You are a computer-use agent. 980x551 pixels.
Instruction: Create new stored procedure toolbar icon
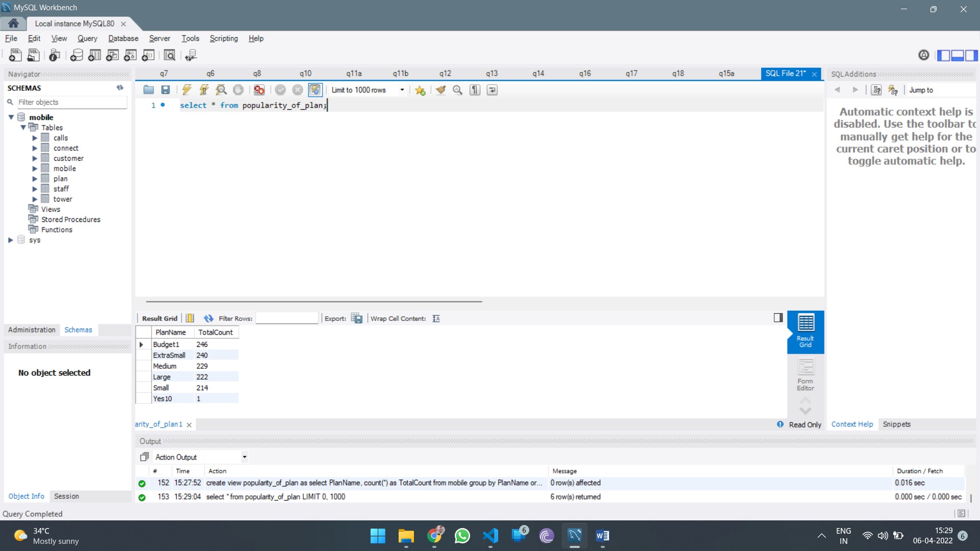point(130,55)
